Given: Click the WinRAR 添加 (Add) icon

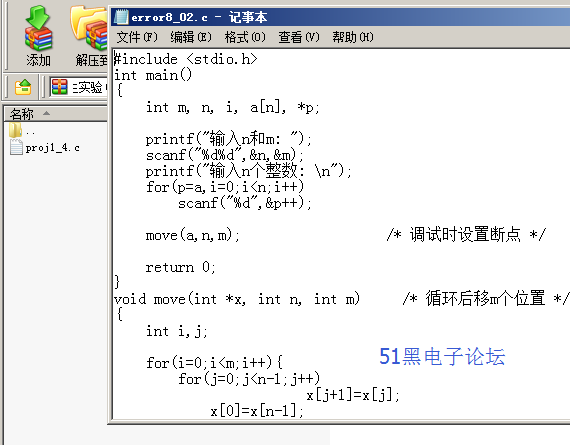Looking at the screenshot, I should (38, 28).
